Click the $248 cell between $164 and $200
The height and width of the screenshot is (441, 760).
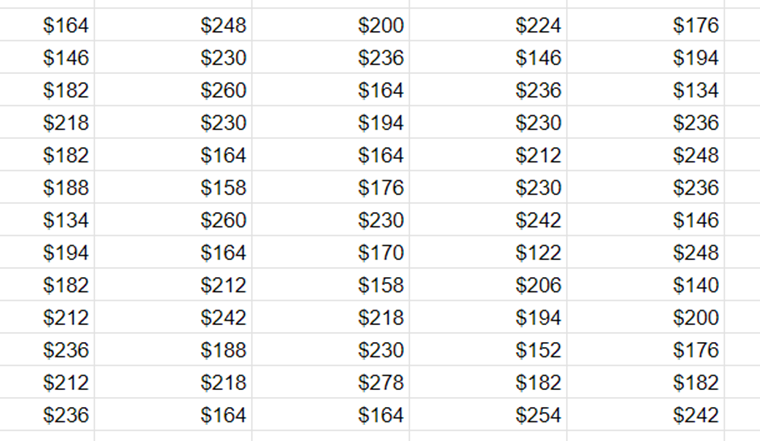click(173, 25)
